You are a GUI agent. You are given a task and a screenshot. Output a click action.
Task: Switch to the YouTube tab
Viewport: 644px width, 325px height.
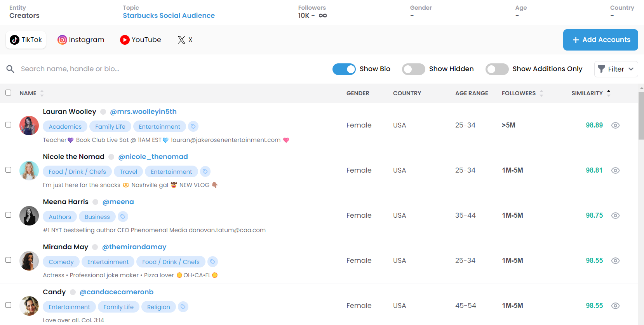tap(141, 40)
